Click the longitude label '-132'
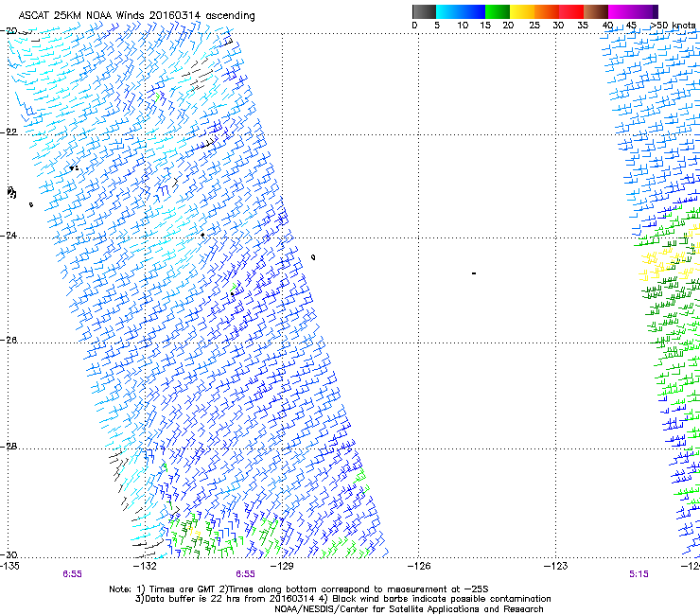 [x=145, y=566]
